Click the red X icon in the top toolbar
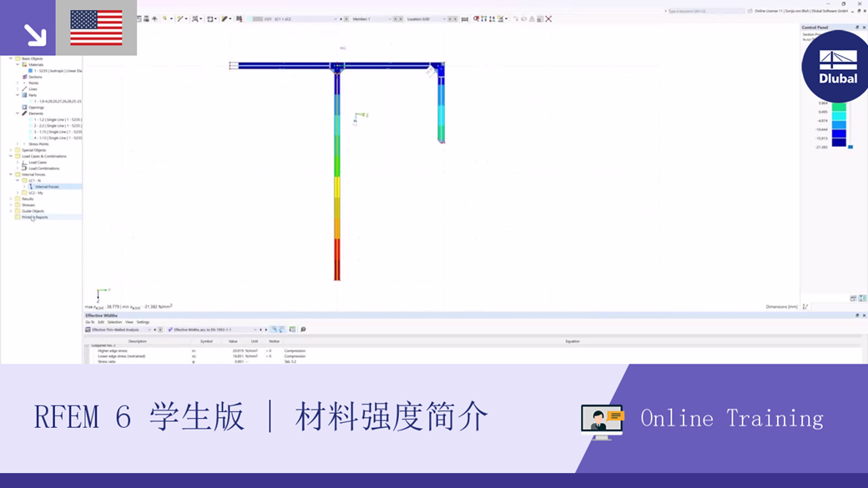This screenshot has width=868, height=488. click(549, 18)
